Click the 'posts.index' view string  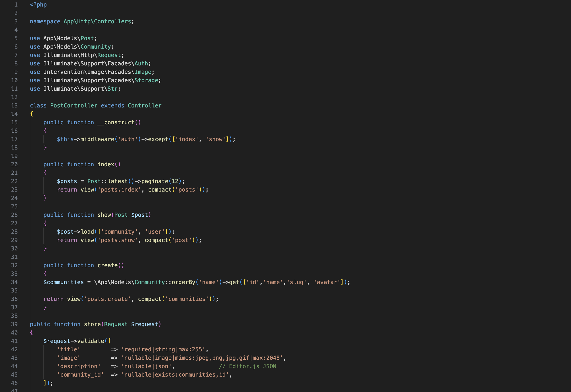(x=119, y=190)
